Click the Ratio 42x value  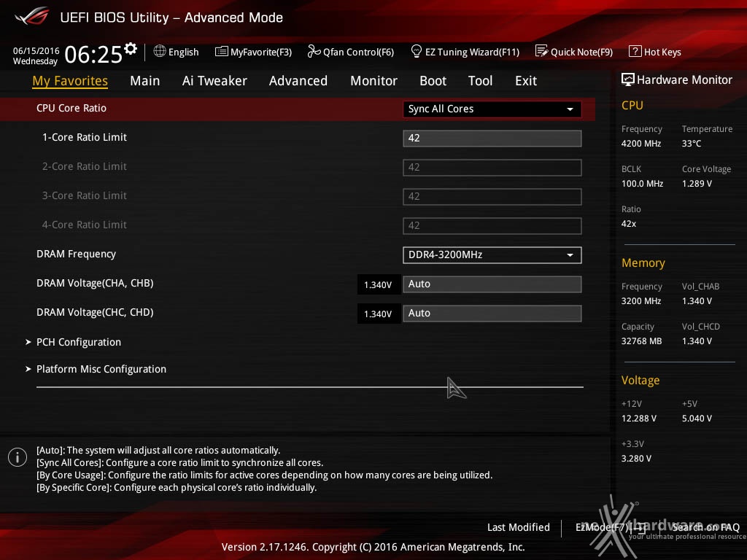coord(629,223)
